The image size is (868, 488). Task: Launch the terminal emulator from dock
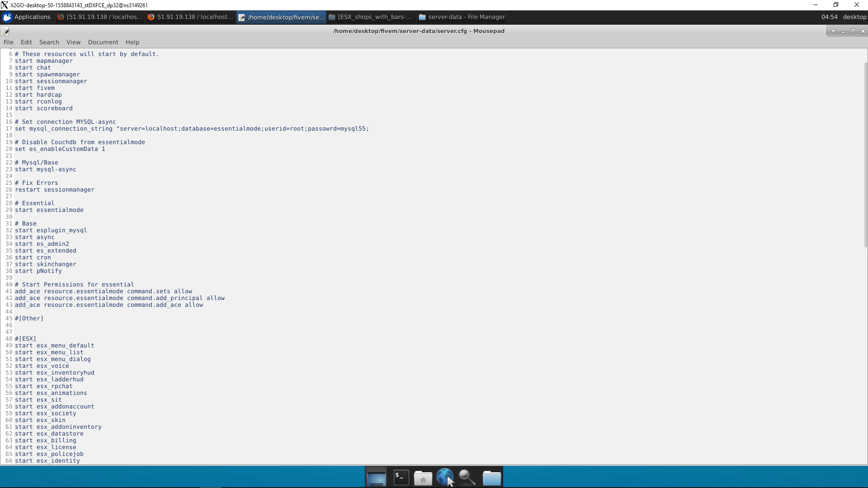(401, 478)
